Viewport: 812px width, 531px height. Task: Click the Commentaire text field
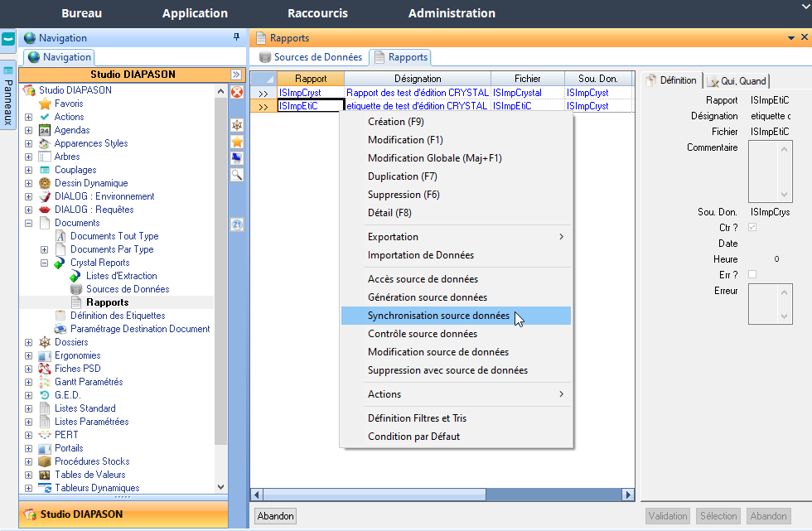pos(763,170)
